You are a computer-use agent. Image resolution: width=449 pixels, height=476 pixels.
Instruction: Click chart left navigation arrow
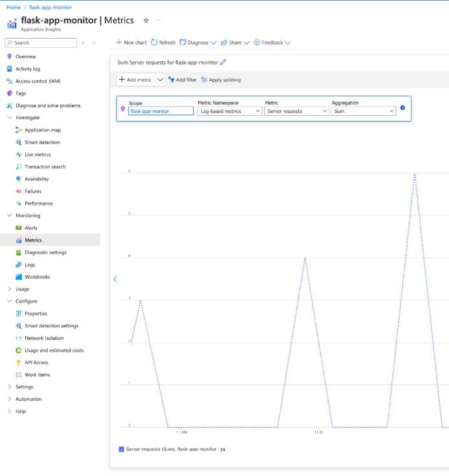[x=115, y=279]
